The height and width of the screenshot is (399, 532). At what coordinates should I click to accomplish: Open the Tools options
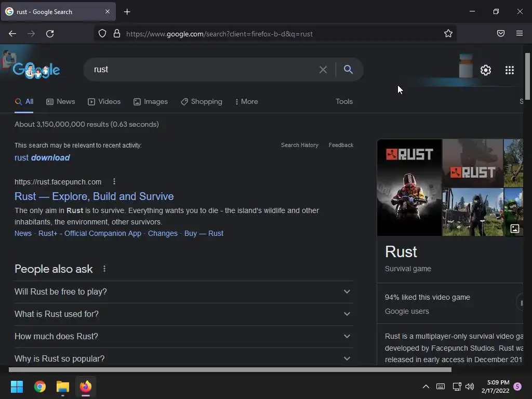[344, 101]
